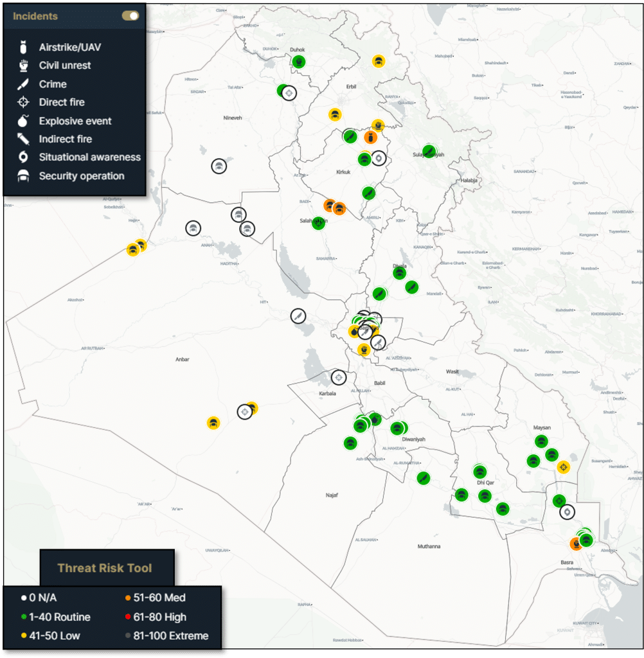Select the green 1-40 Routine risk dot
The width and height of the screenshot is (644, 658).
tap(24, 617)
